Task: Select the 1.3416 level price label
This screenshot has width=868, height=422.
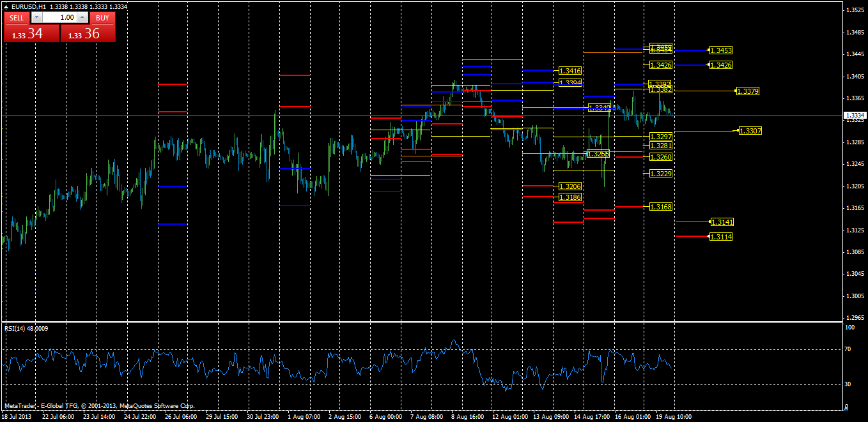Action: coord(570,70)
